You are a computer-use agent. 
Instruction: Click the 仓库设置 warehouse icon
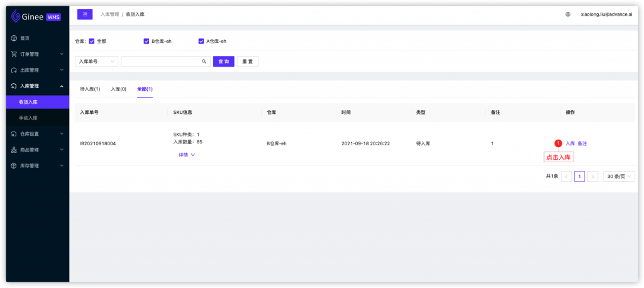(14, 134)
